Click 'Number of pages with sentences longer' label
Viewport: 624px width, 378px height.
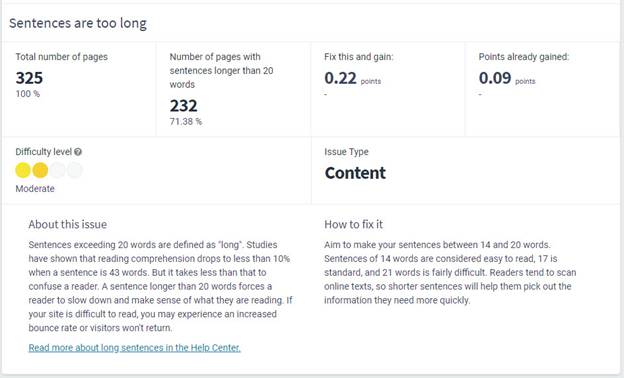click(x=221, y=70)
